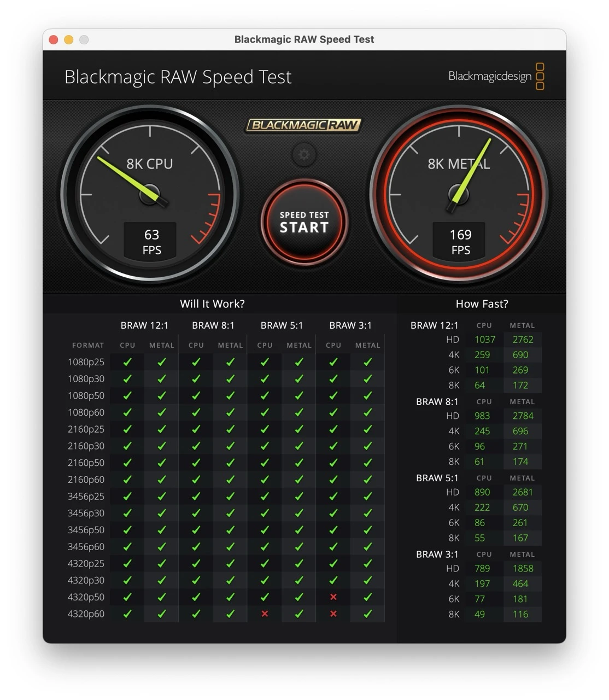Click checkmark for 3456p25 BRAW 12:1 METAL
This screenshot has width=609, height=700.
tap(162, 496)
